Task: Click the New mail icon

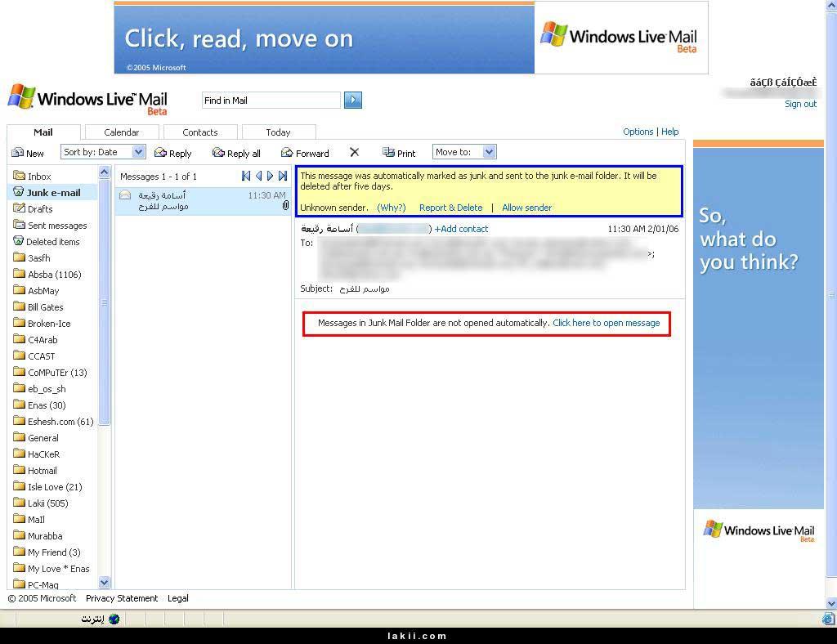Action: pyautogui.click(x=18, y=153)
